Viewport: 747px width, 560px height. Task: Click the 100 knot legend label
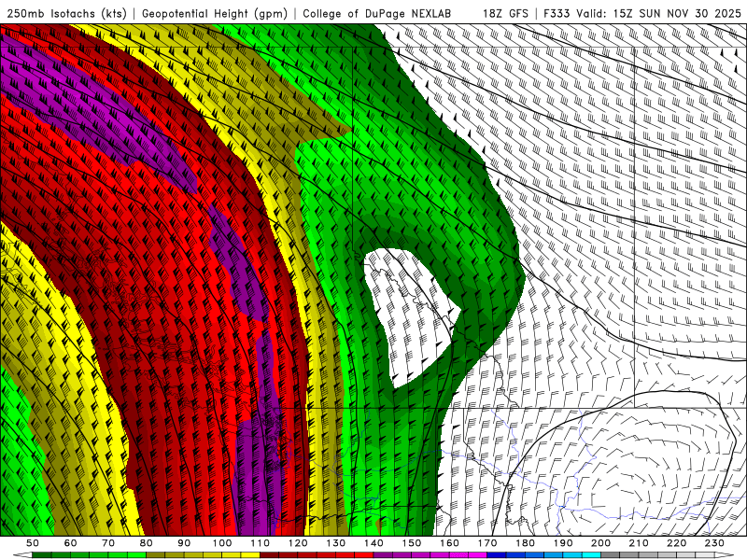coord(222,543)
